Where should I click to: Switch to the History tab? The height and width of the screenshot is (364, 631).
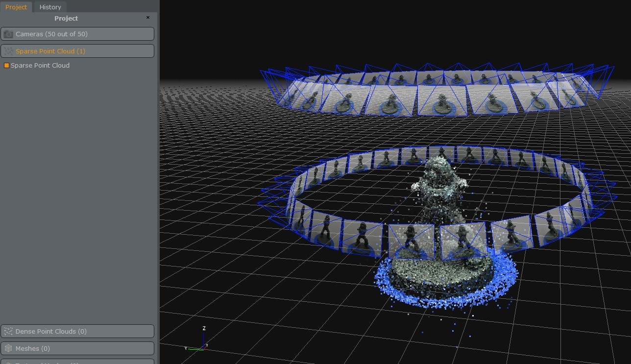[50, 7]
